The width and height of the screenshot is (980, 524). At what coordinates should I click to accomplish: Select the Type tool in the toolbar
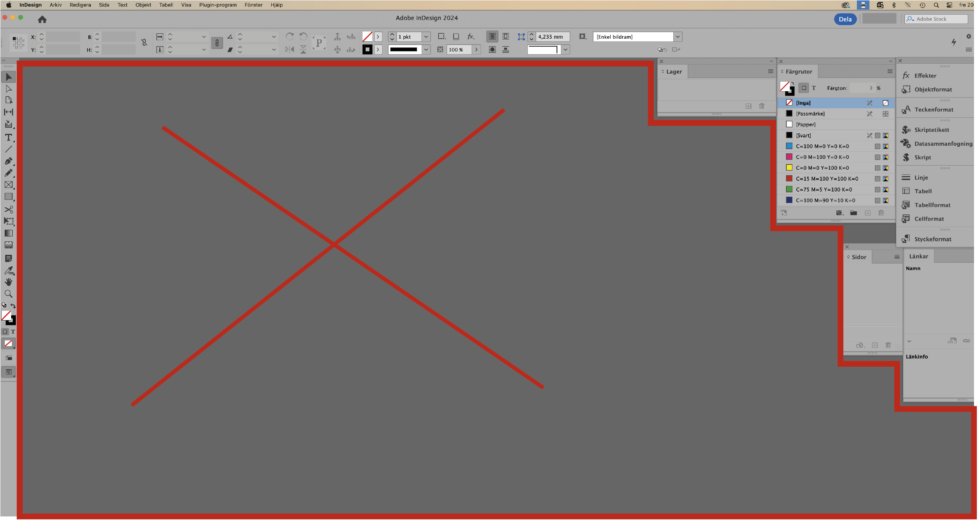tap(9, 138)
